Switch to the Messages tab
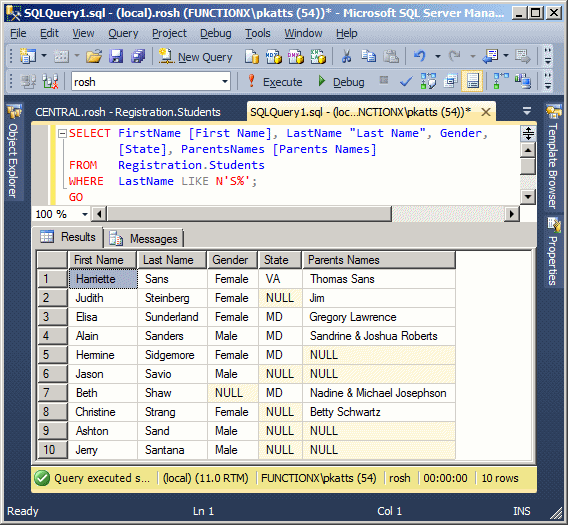Image resolution: width=568 pixels, height=525 pixels. (x=143, y=239)
